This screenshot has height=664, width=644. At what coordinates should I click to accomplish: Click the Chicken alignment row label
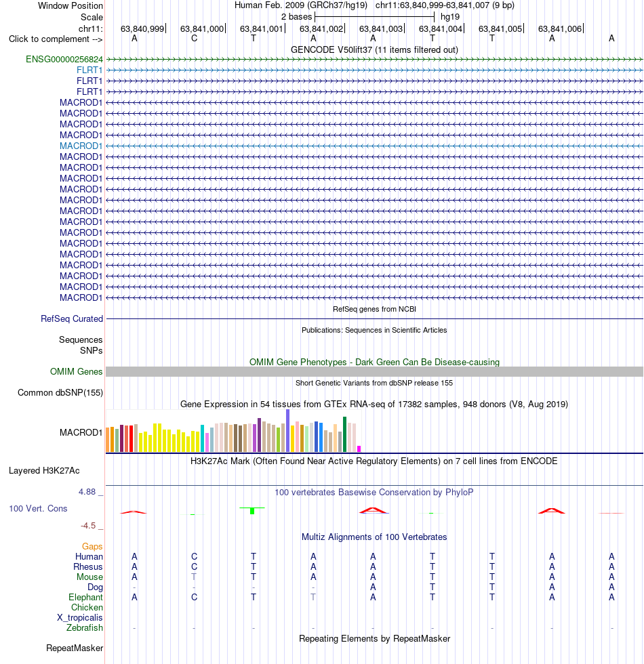[87, 607]
